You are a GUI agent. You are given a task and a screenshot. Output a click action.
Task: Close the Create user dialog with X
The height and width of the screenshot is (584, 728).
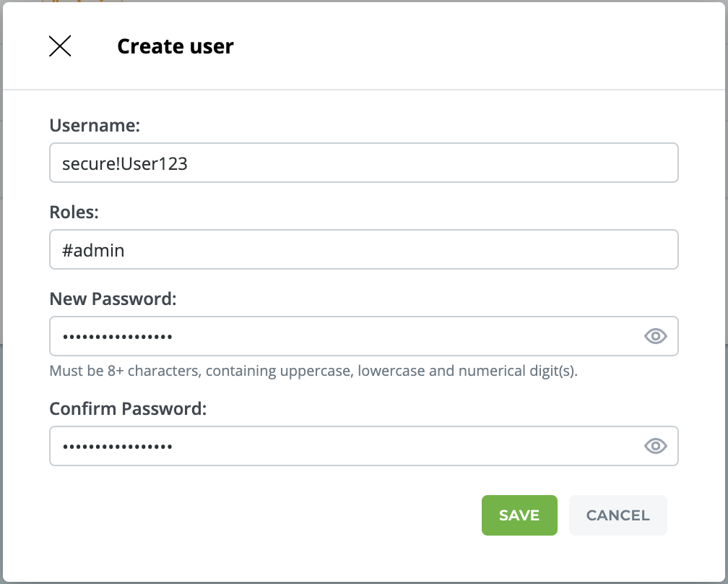tap(60, 46)
